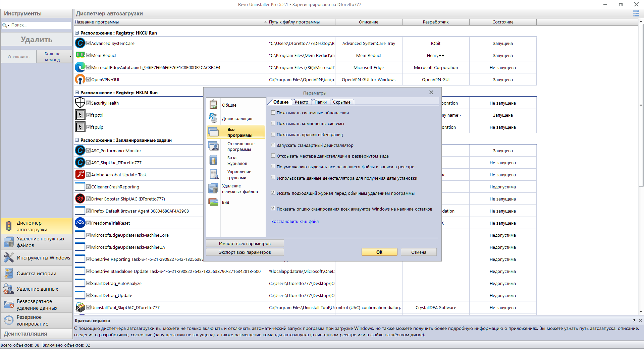Screen dimensions: 644x349
Task: Open the Деинсталляция section at sidebar bottom
Action: 37,334
